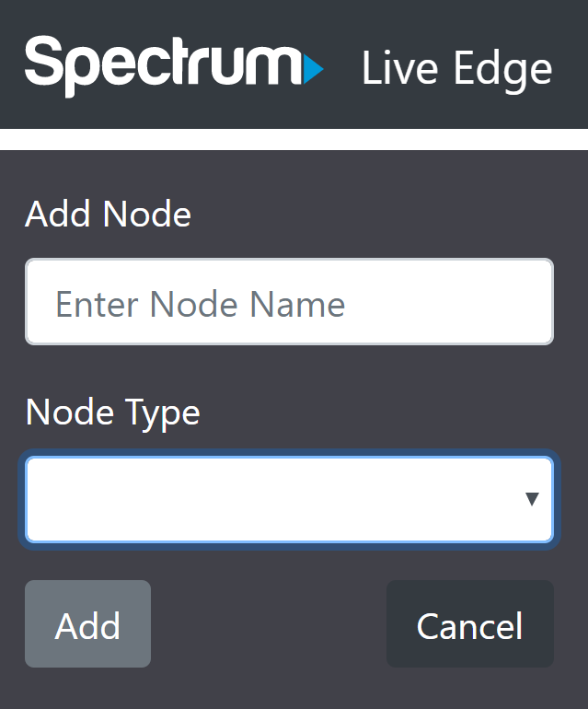Click the word Live in header
Viewport: 588px width, 709px height.
click(x=400, y=67)
